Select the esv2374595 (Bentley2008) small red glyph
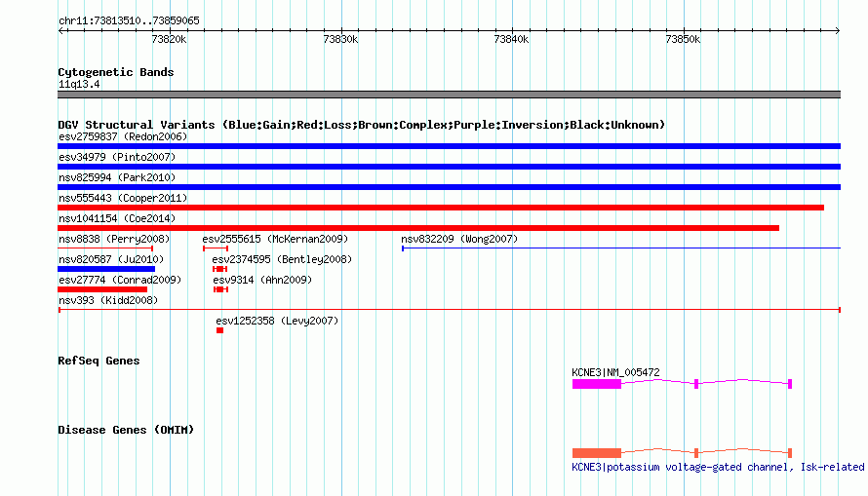 219,269
